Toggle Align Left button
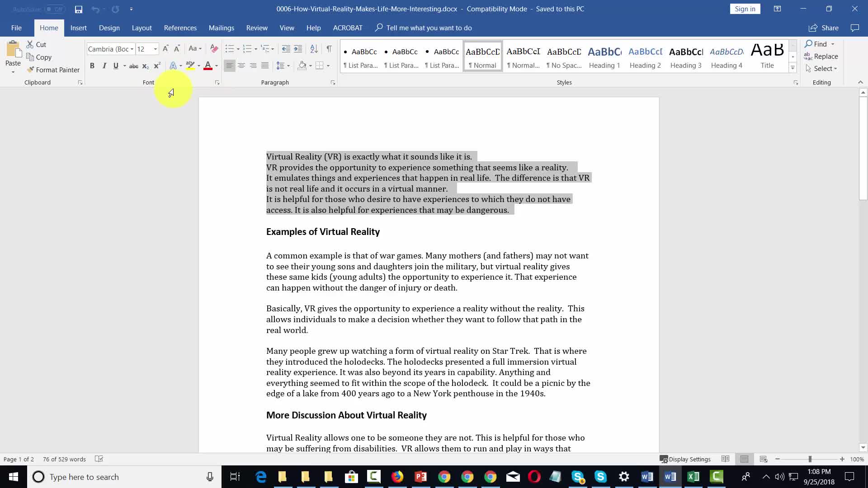 coord(230,66)
